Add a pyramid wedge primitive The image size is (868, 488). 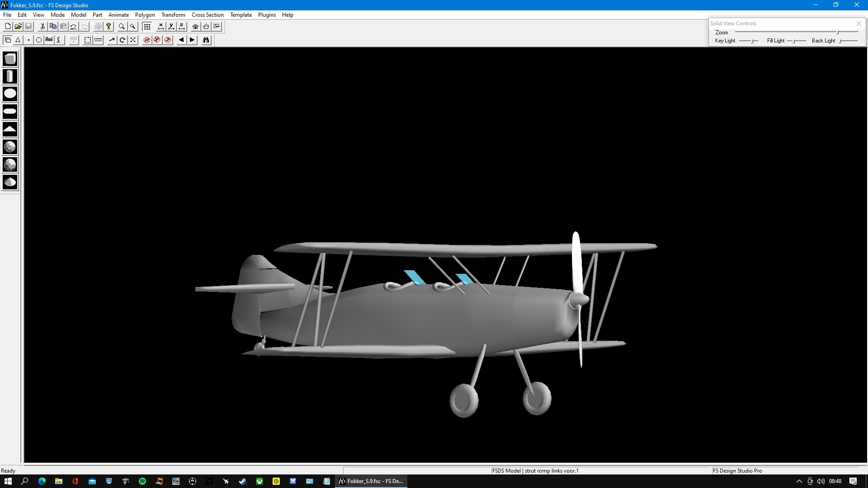coord(10,129)
